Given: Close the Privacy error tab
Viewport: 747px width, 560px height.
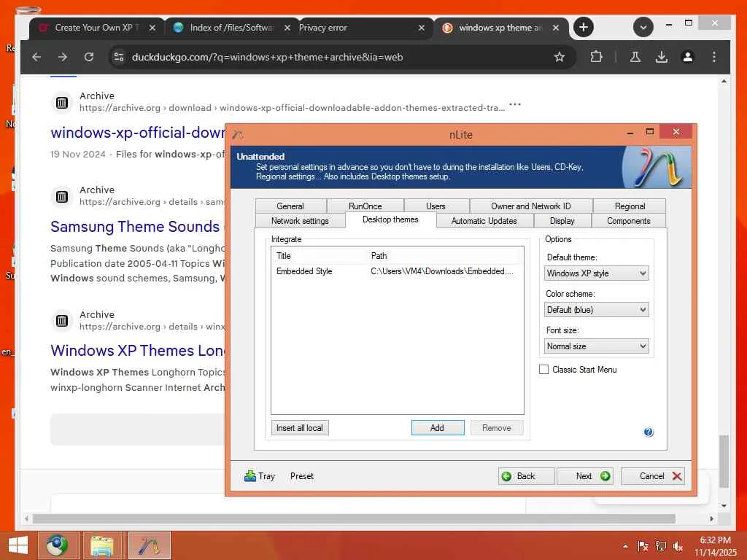Looking at the screenshot, I should (x=421, y=28).
